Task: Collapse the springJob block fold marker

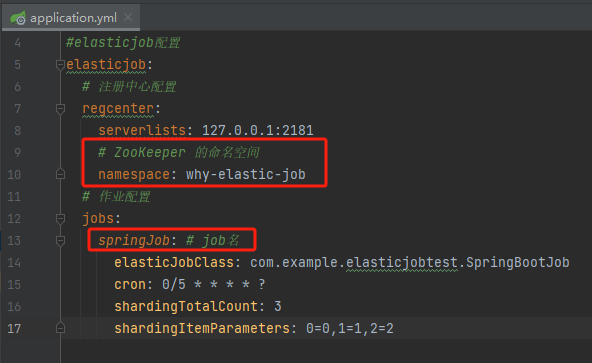Action: [60, 241]
